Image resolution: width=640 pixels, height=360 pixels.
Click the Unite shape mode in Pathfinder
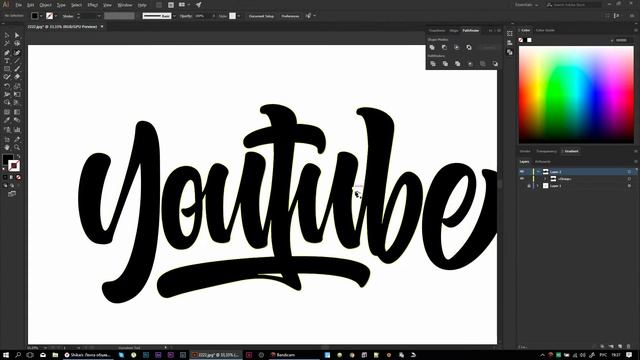coord(432,47)
